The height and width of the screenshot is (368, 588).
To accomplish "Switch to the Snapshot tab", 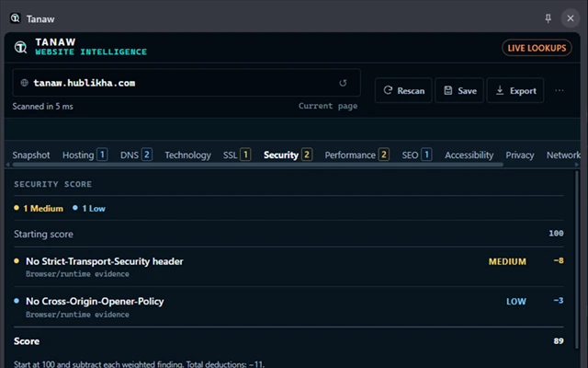I will [31, 155].
